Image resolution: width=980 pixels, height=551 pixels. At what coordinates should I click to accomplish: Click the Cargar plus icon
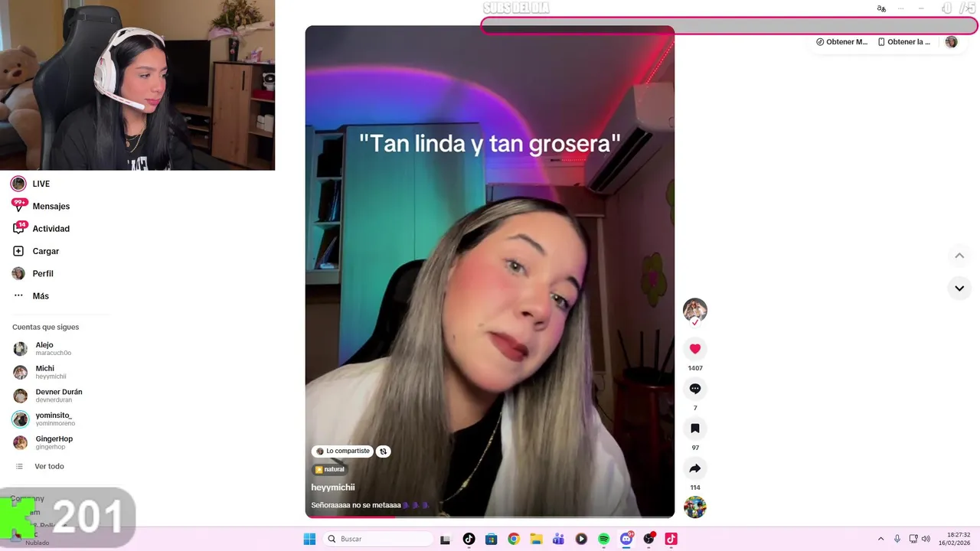point(18,251)
